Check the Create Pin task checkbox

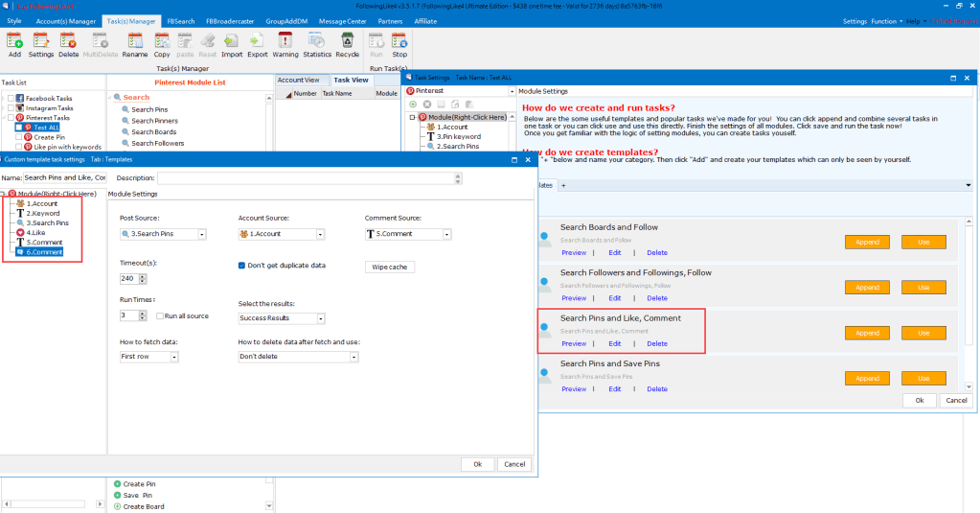point(19,137)
